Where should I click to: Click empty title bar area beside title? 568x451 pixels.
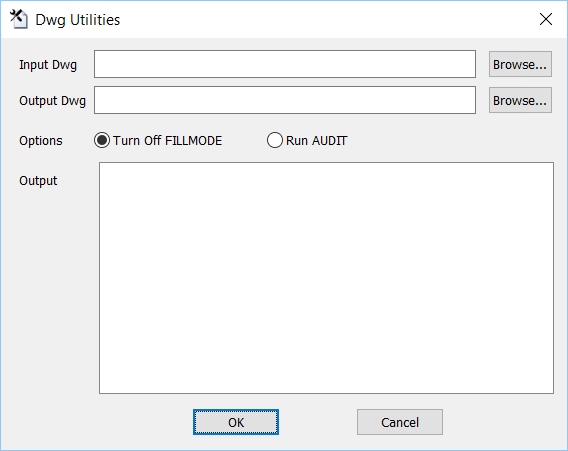tap(326, 19)
